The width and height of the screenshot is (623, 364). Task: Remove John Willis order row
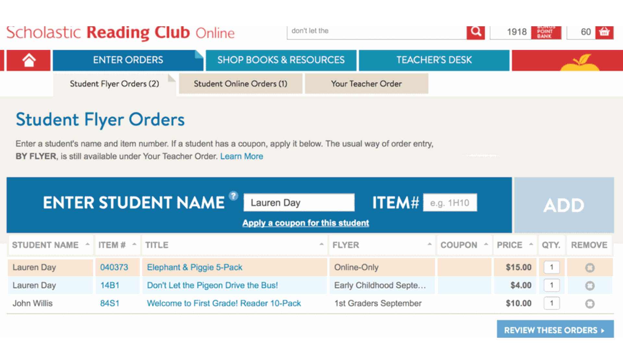point(590,304)
